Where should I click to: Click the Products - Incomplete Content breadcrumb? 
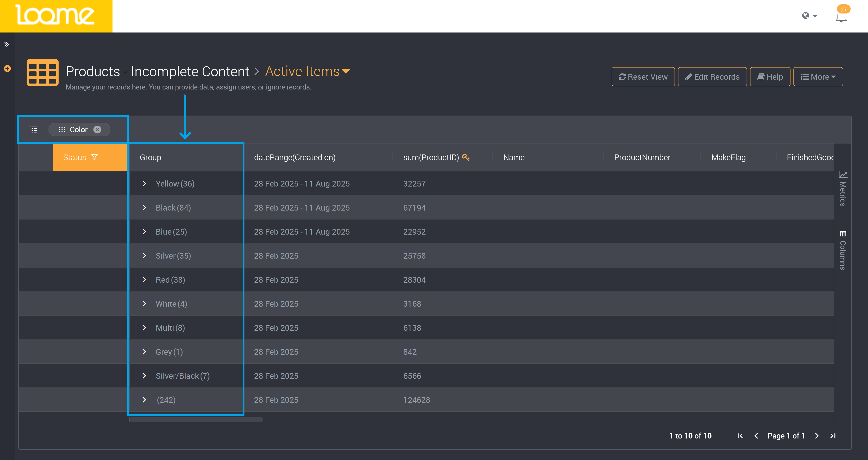pos(157,71)
